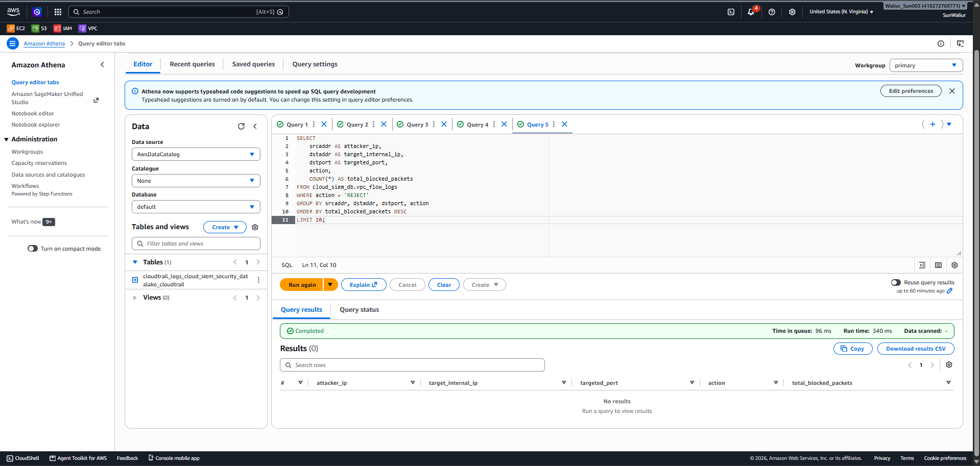Viewport: 980px width, 466px height.
Task: Switch to the Saved queries tab
Action: [x=253, y=64]
